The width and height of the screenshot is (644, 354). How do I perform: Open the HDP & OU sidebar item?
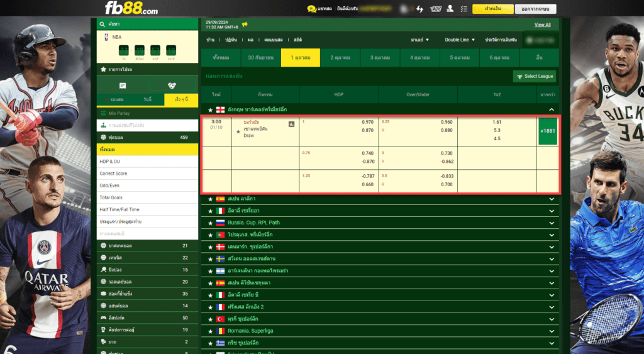(147, 162)
